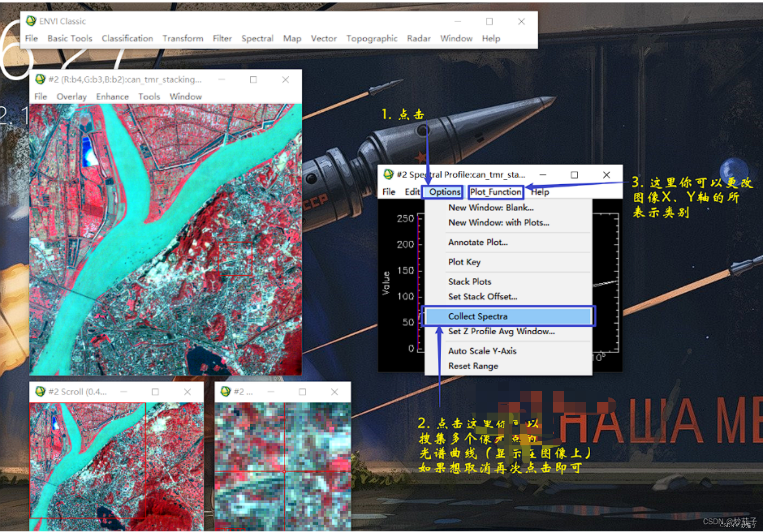Open the Overlay menu in image window
The image size is (763, 532).
[x=71, y=97]
